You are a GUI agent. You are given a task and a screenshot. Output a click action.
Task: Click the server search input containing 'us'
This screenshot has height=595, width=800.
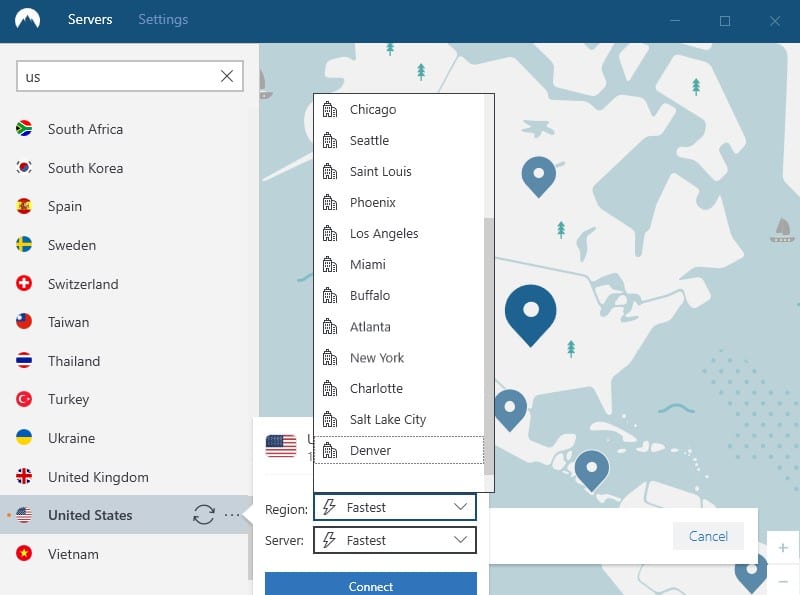coord(130,76)
